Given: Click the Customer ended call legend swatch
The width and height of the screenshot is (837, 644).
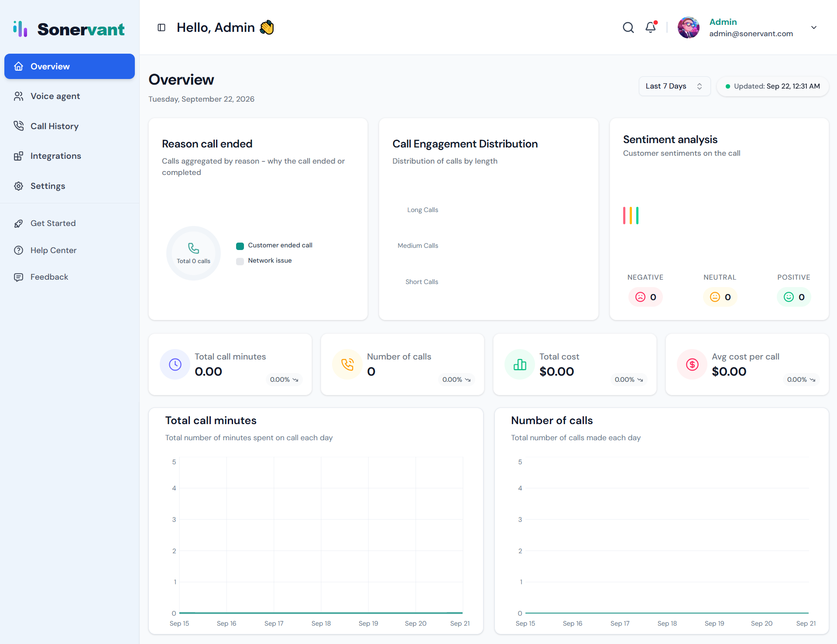Looking at the screenshot, I should (240, 246).
